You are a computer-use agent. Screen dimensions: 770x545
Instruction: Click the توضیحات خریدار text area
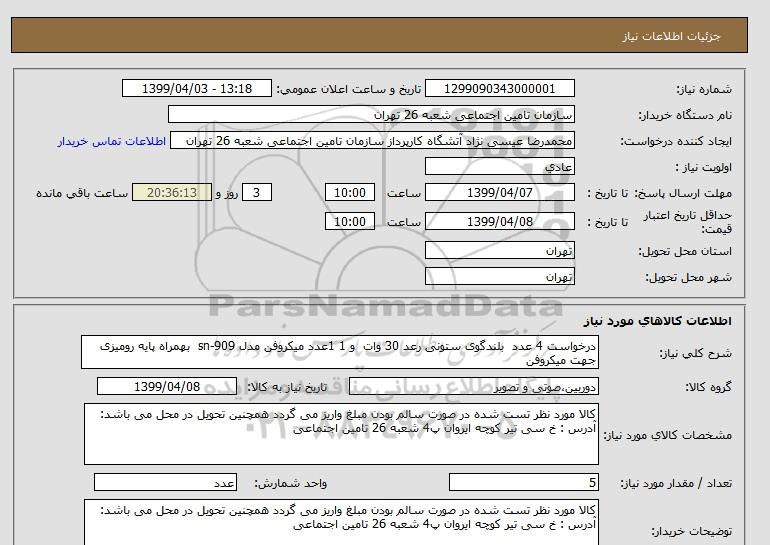coord(341,522)
